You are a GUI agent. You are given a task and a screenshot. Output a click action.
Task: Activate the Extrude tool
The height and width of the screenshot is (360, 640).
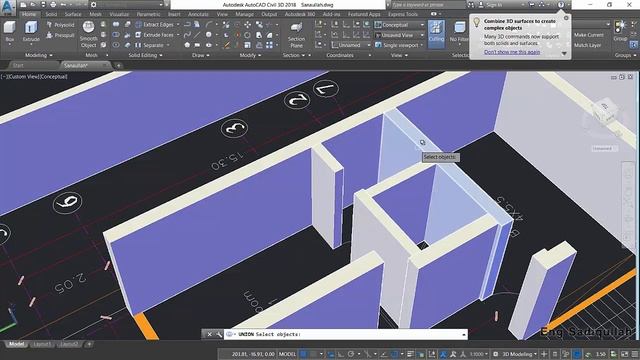click(31, 32)
